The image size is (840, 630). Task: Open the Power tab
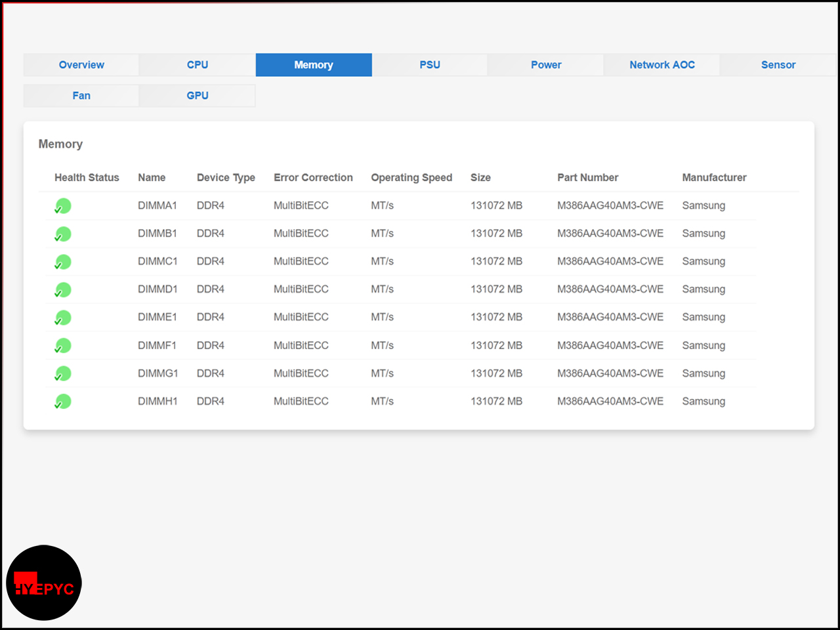coord(546,65)
